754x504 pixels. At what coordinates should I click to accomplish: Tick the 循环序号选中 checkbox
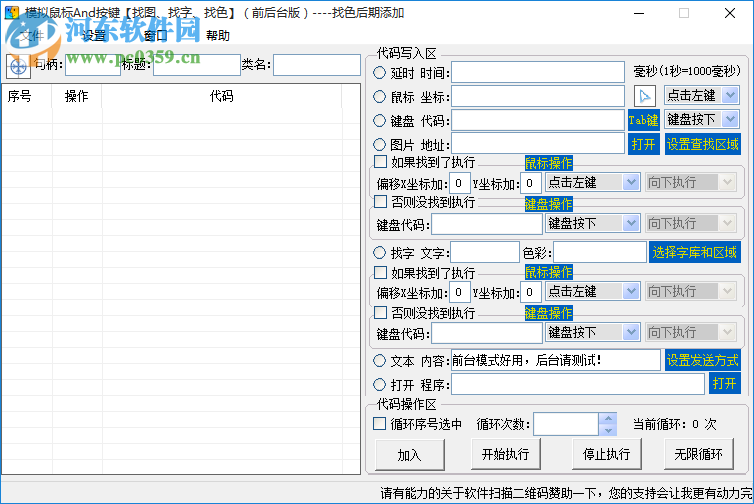379,424
